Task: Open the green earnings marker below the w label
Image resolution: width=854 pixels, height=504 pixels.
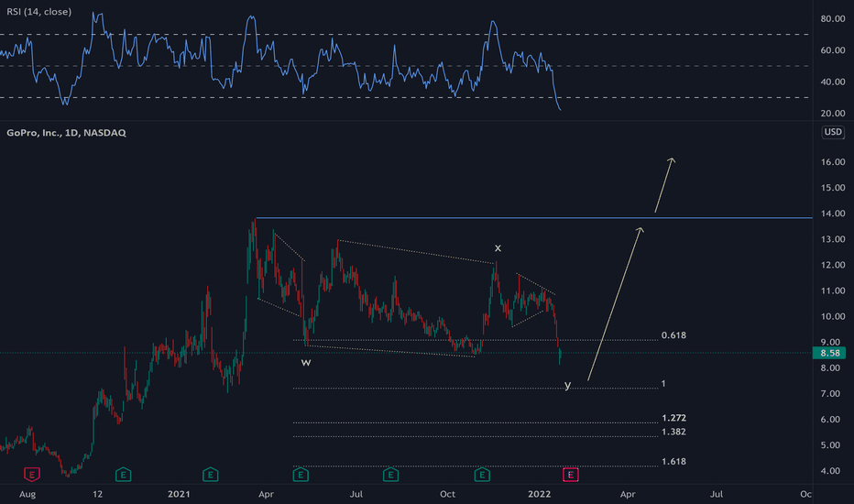Action: point(301,475)
